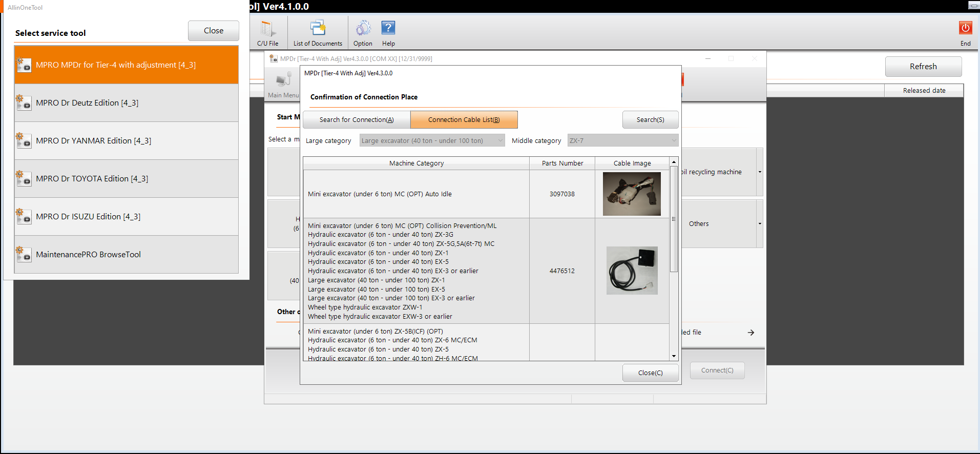Viewport: 980px width, 454px height.
Task: Select MaintenancePRO BrowseTool entry
Action: [127, 255]
